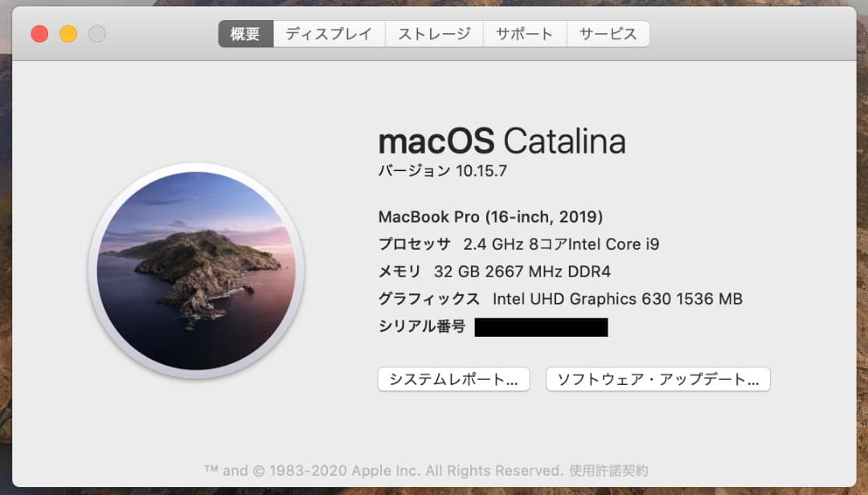This screenshot has width=868, height=495.
Task: Click the MacBook Pro (16-inch, 2019) model name
Action: point(490,216)
